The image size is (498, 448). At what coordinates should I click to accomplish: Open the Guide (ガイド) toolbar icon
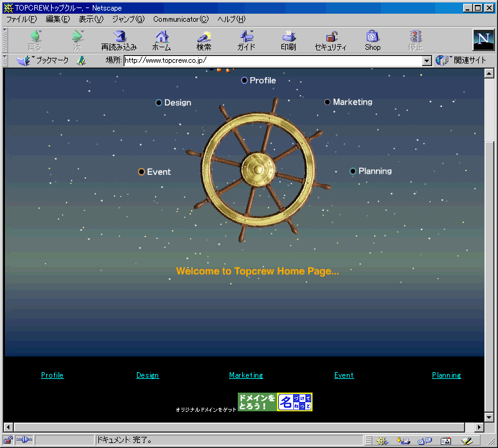(x=246, y=40)
